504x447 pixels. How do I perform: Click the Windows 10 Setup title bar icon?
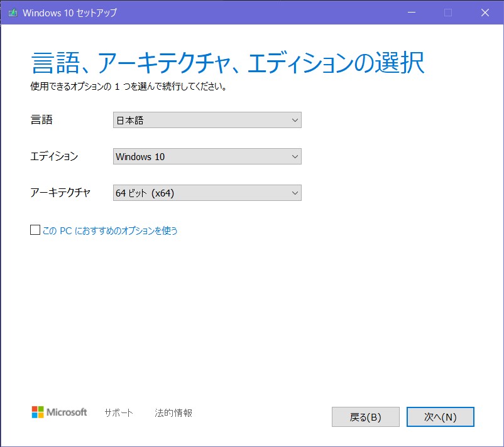tap(13, 13)
